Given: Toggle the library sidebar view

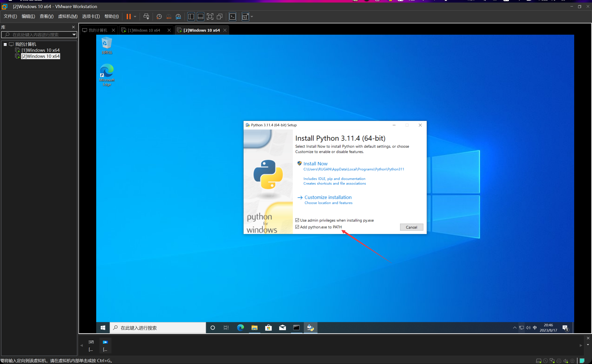Looking at the screenshot, I should coord(191,16).
